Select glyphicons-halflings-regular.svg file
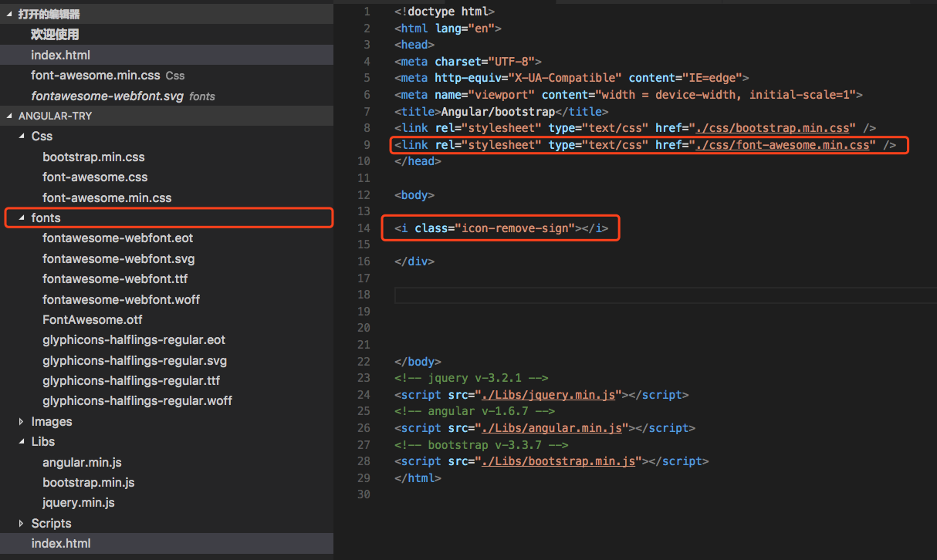The image size is (937, 560). pos(134,360)
